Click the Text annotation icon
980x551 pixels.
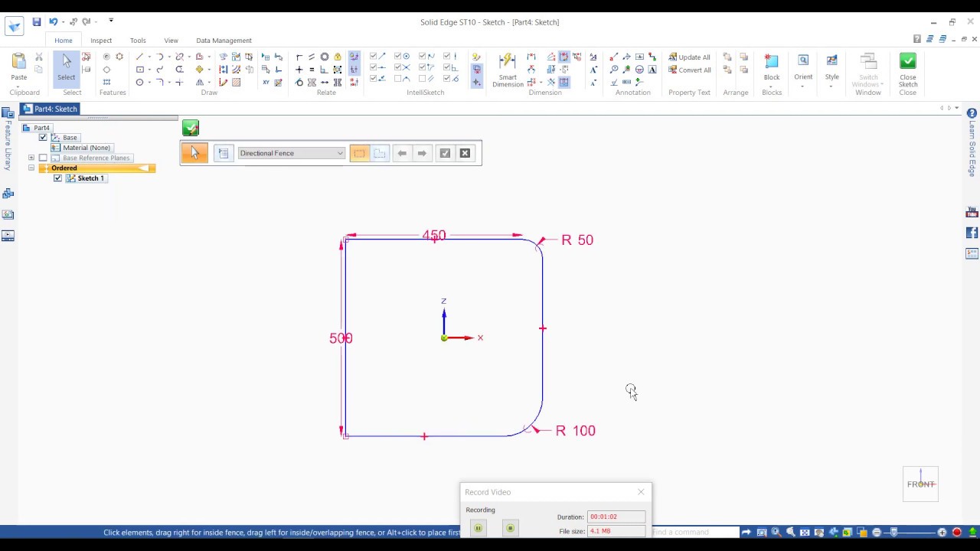[652, 70]
